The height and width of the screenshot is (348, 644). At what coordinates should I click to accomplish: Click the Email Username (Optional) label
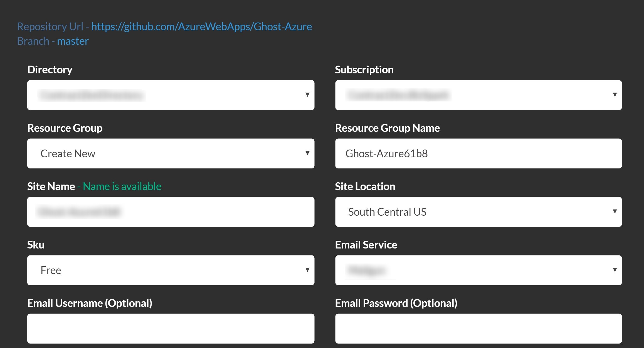click(x=90, y=303)
